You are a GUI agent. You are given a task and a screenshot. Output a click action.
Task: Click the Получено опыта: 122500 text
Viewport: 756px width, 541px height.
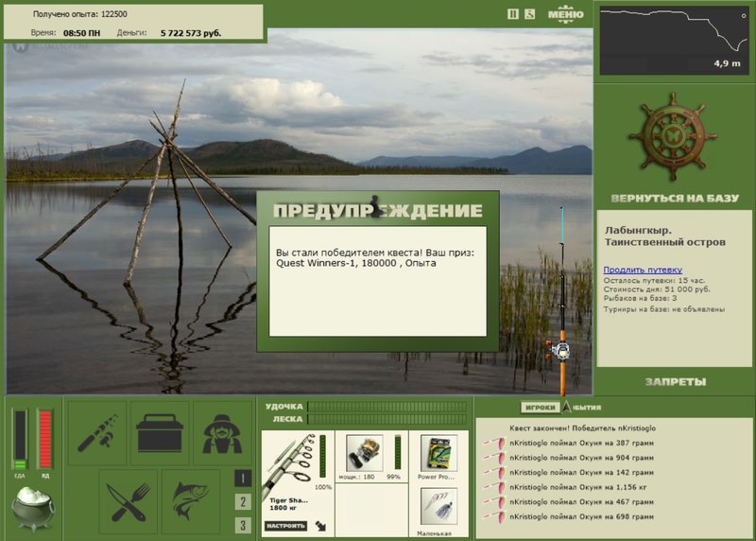(x=80, y=14)
